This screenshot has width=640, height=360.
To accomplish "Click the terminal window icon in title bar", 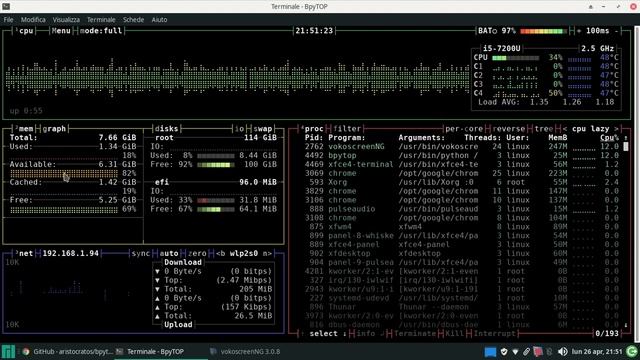I will [x=6, y=6].
